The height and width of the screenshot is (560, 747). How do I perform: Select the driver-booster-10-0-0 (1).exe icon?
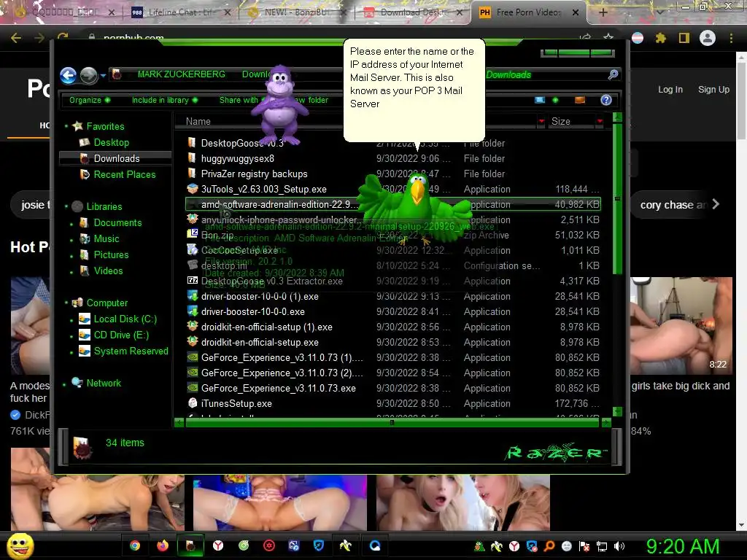tap(193, 296)
